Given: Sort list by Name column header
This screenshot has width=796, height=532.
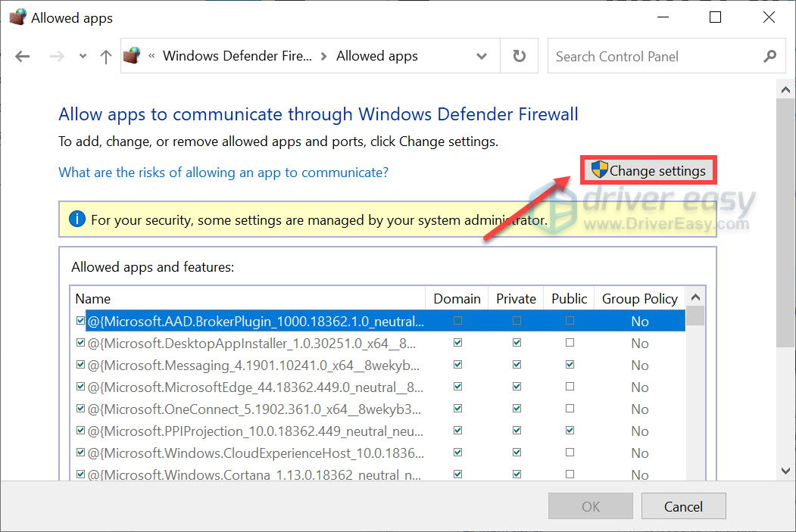Looking at the screenshot, I should coord(248,299).
